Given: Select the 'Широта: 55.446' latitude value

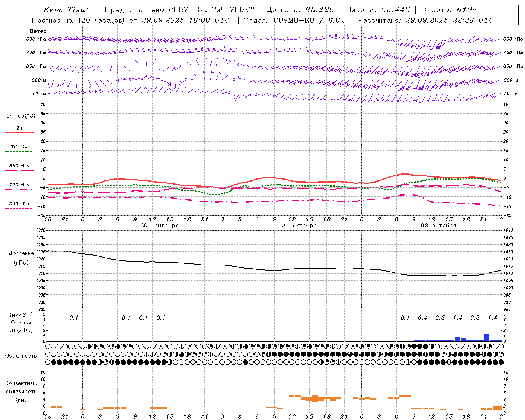Looking at the screenshot, I should [377, 10].
